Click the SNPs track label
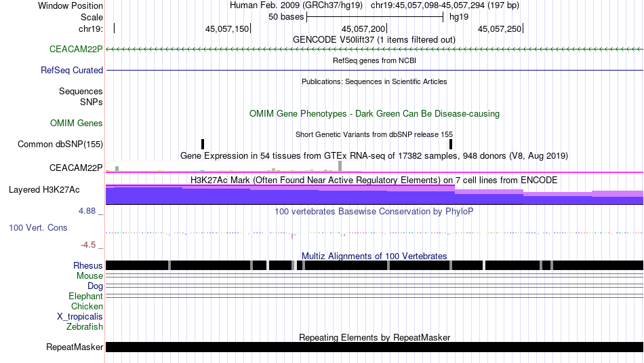 92,102
